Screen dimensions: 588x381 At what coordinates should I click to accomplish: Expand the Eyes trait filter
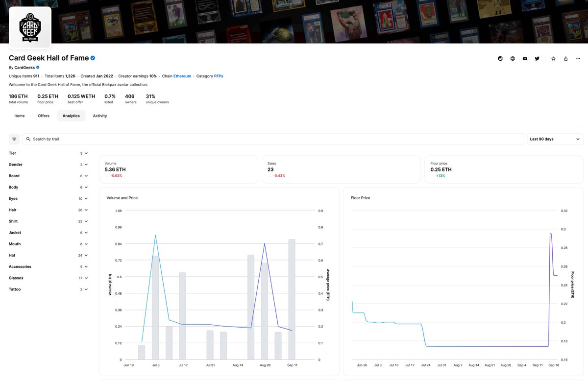coord(49,198)
